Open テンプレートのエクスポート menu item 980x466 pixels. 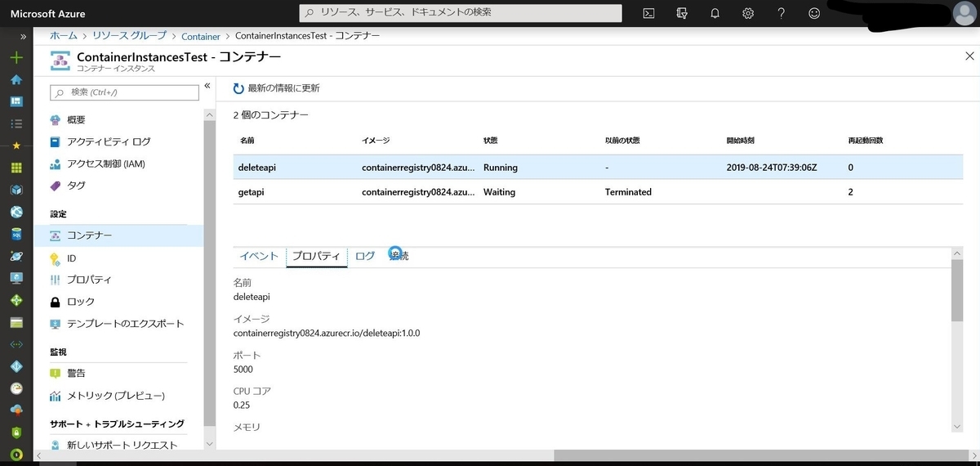pyautogui.click(x=118, y=324)
